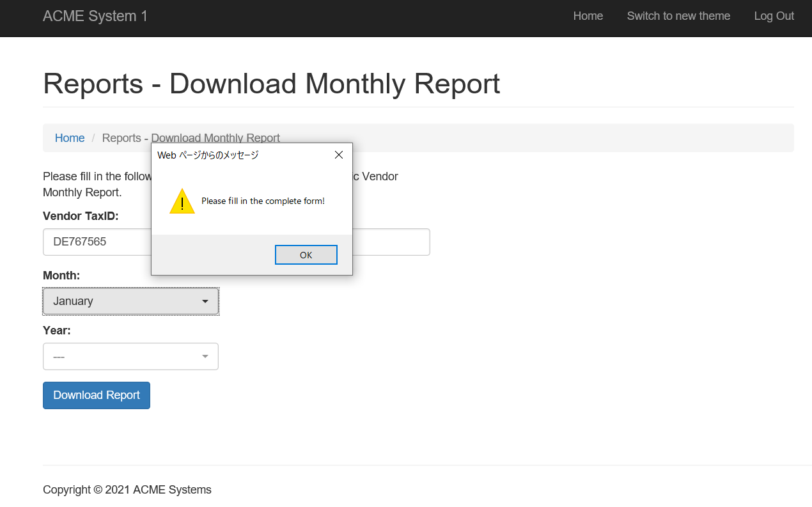Click Log Out in the navbar
Screen dimensions: 812x507
774,16
